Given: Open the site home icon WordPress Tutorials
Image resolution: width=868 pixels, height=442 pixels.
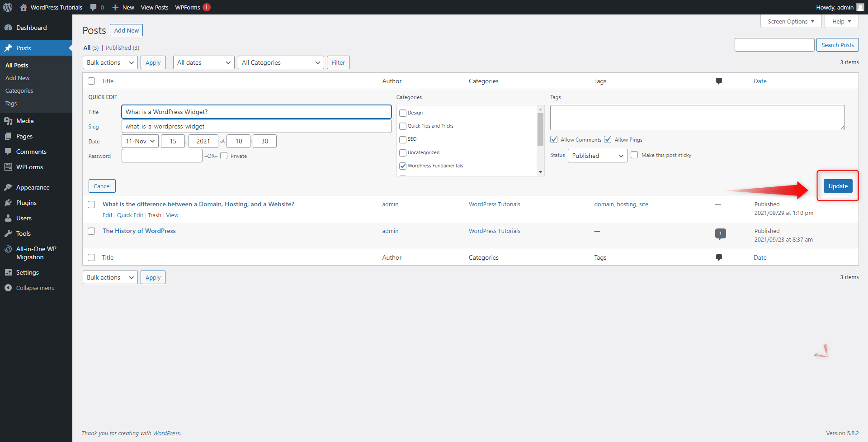Looking at the screenshot, I should 24,7.
